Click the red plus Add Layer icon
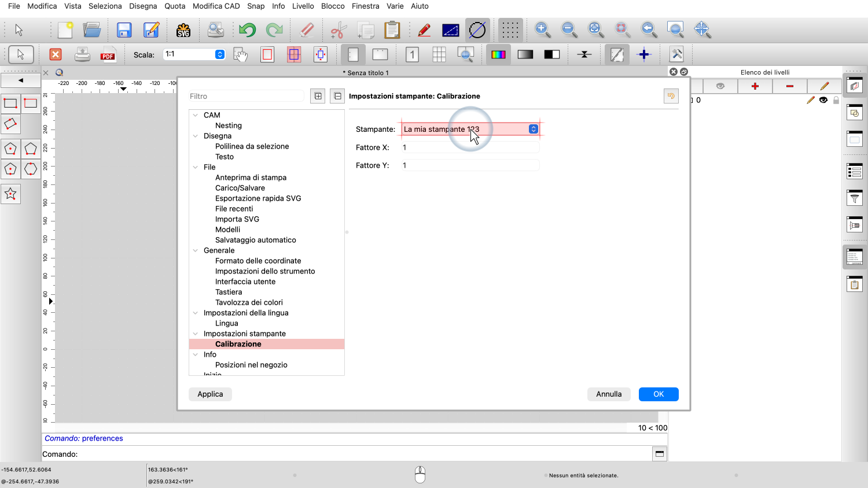 [755, 86]
